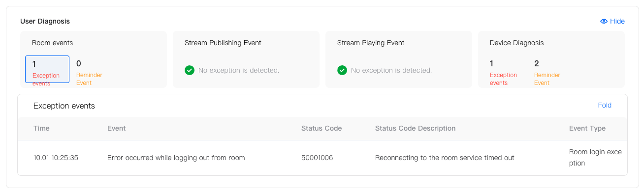The image size is (644, 193).
Task: Click the Stream Publishing Event card
Action: pyautogui.click(x=246, y=59)
